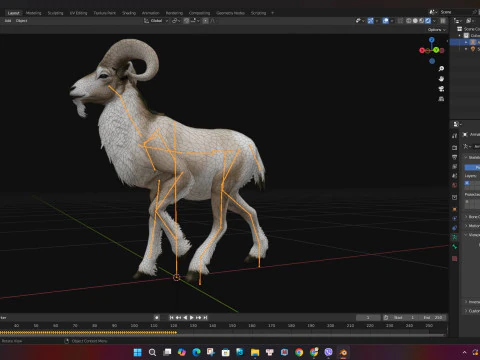Viewport: 480px width, 360px height.
Task: Open the Object properties tab
Action: pyautogui.click(x=455, y=209)
